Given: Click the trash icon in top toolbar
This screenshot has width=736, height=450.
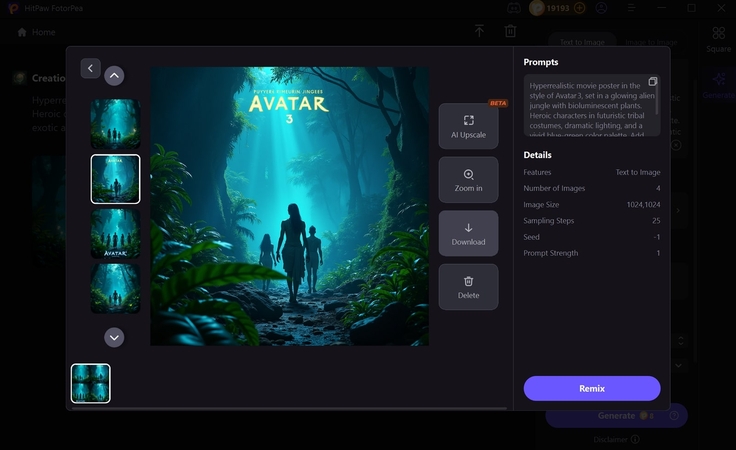Looking at the screenshot, I should 510,31.
